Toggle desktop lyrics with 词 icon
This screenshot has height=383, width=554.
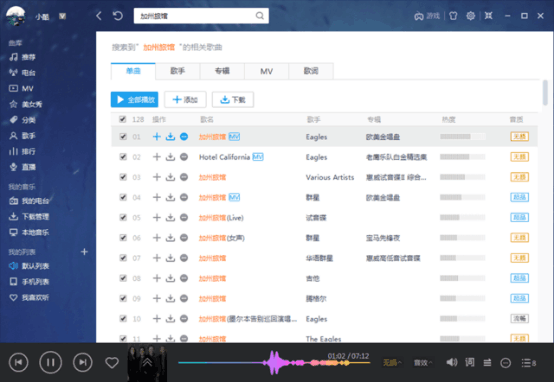pos(470,363)
